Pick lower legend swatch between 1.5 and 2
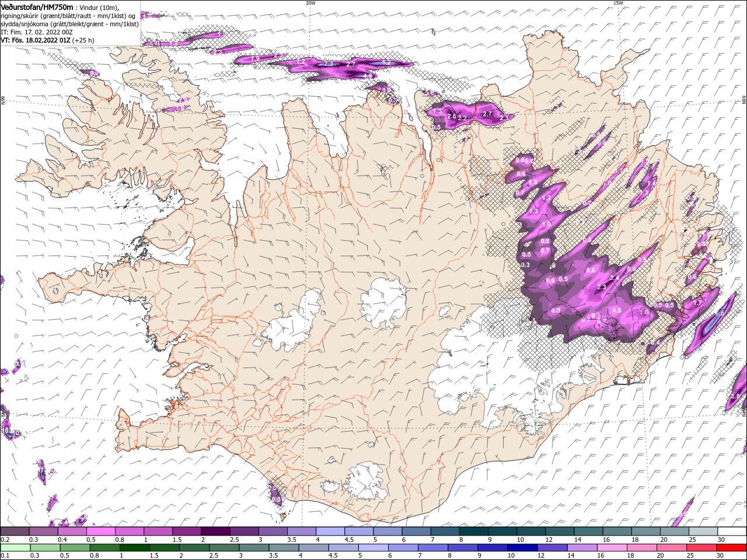This screenshot has width=747, height=560. 164,547
